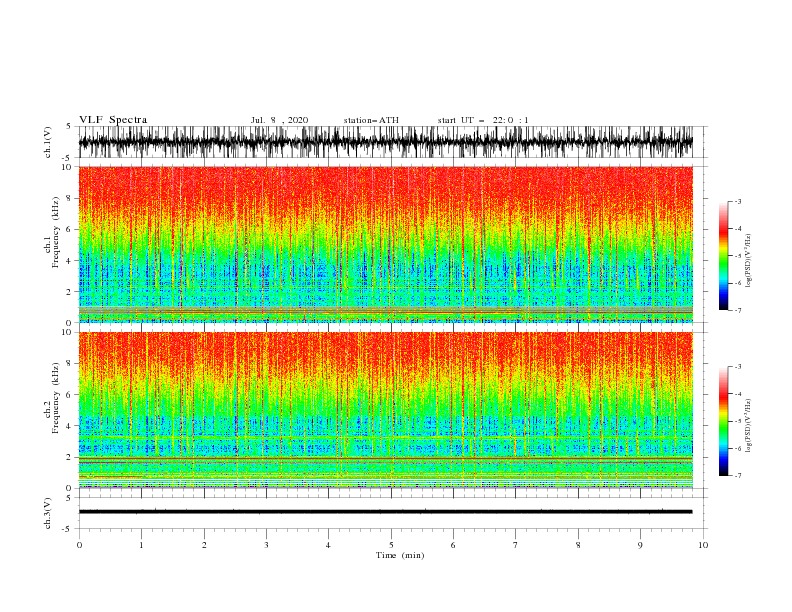
Task: Click the "-7" label on the ch.2 color bar
Action: click(737, 476)
